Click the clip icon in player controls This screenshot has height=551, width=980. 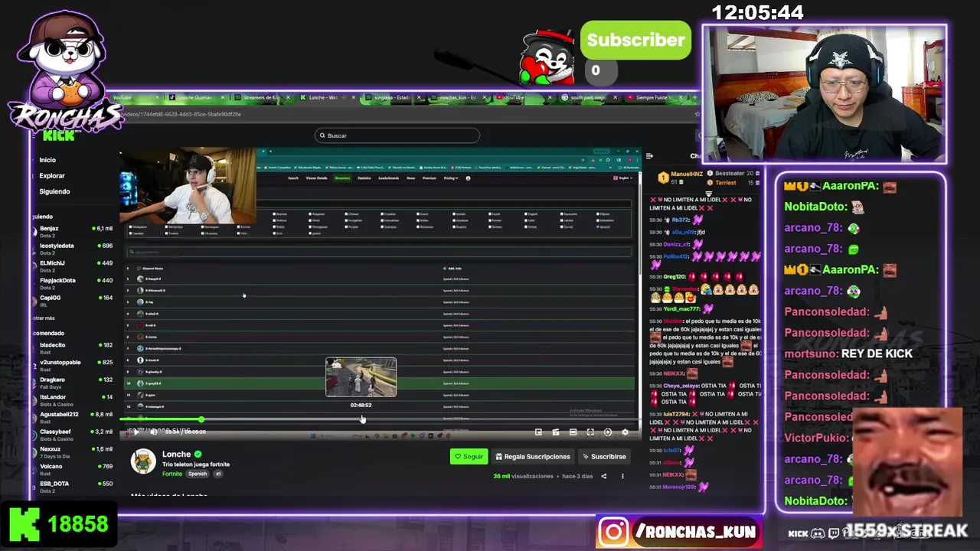tap(556, 432)
